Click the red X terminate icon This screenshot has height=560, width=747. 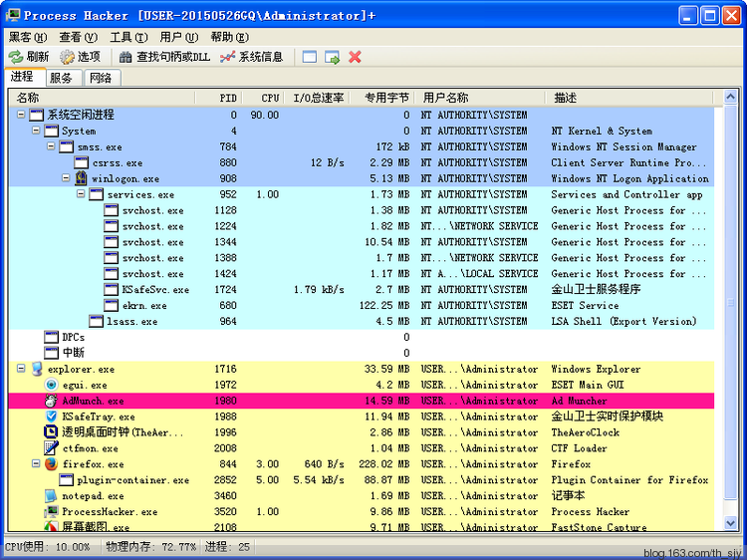point(355,57)
